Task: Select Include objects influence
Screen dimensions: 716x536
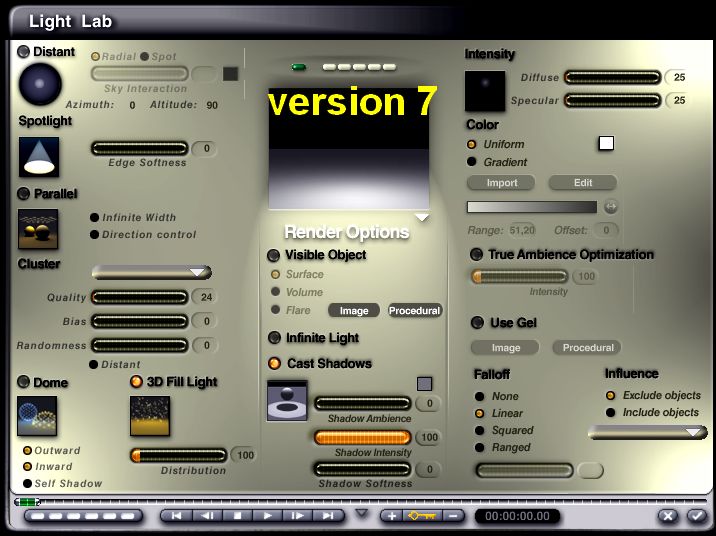Action: 611,413
